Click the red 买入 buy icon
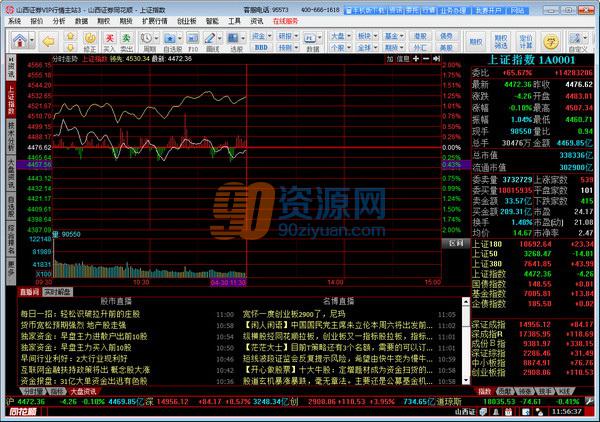Screen dimensions: 600x422 (x=109, y=39)
